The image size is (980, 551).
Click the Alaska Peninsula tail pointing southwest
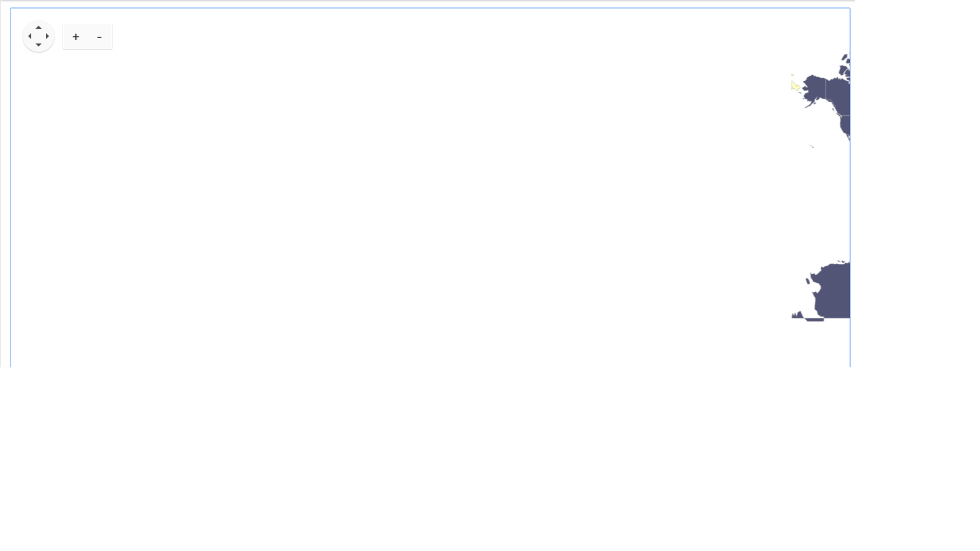(810, 104)
